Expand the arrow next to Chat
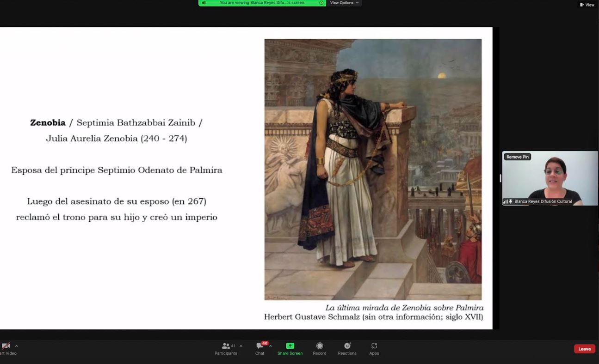599x364 pixels. coord(271,346)
